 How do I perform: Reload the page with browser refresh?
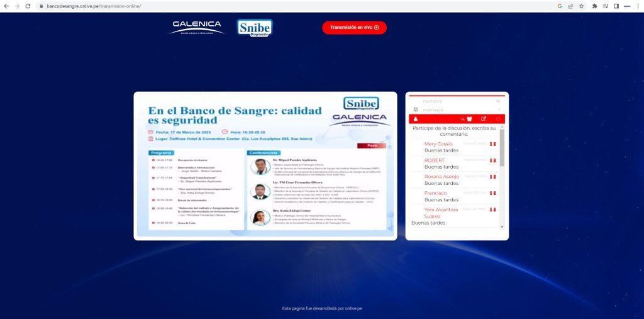click(x=28, y=6)
